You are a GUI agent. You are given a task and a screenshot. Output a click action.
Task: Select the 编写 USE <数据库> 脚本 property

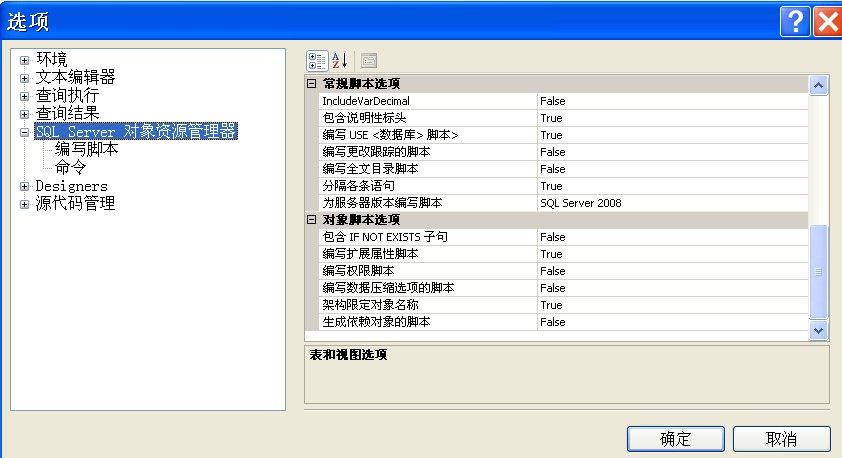pyautogui.click(x=564, y=135)
